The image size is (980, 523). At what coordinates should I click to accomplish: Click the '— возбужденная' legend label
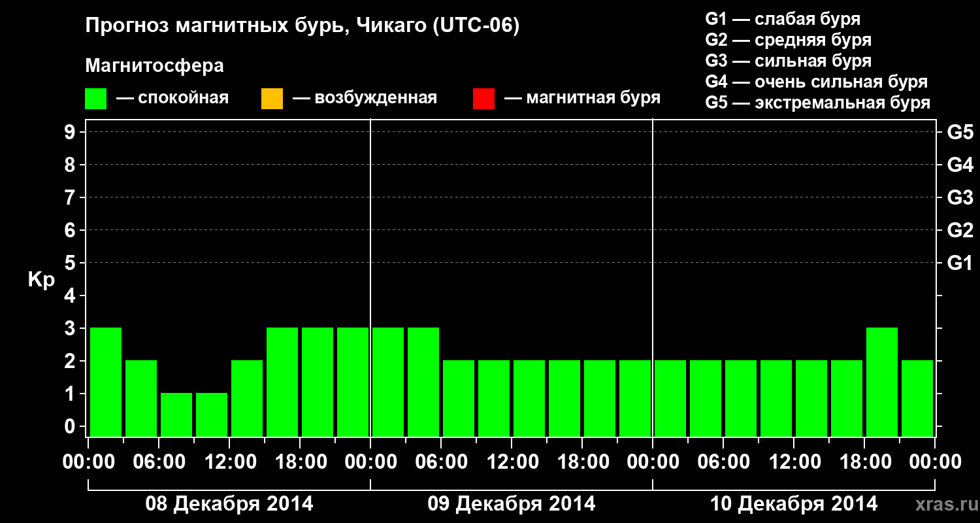point(365,99)
